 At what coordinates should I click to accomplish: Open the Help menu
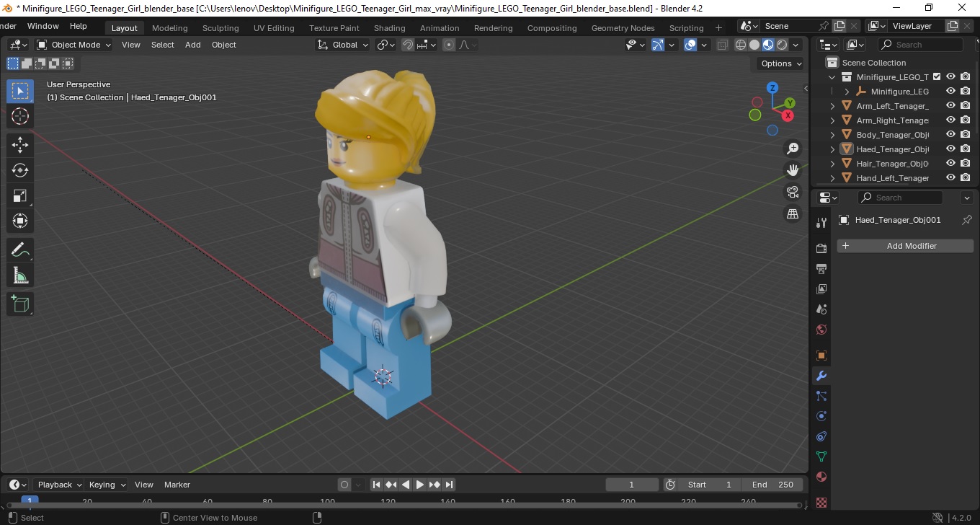(78, 26)
